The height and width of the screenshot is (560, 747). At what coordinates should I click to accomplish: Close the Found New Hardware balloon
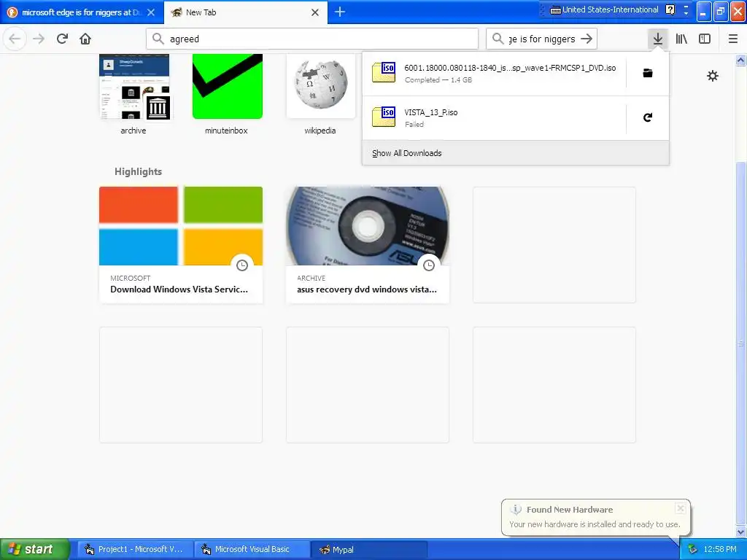coord(681,508)
